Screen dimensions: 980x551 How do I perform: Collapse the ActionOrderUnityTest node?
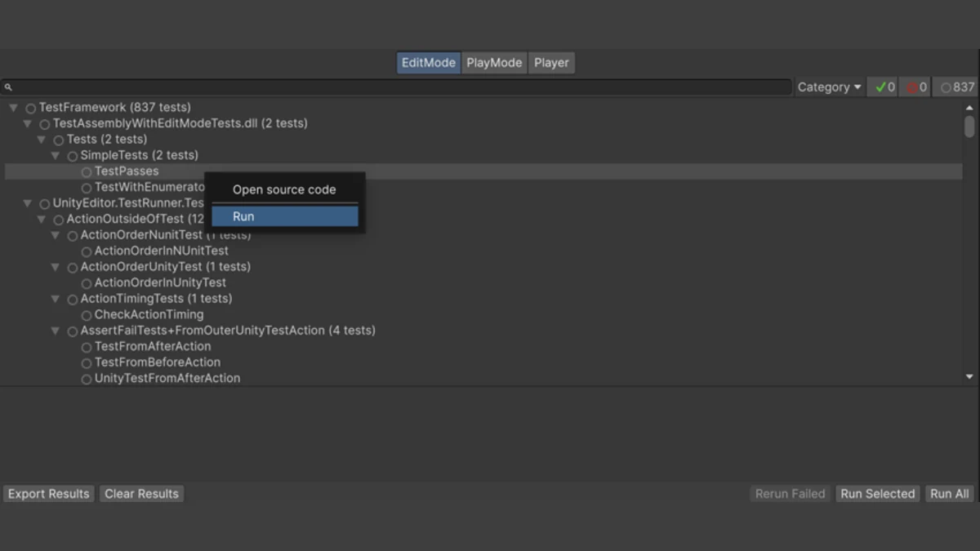55,267
